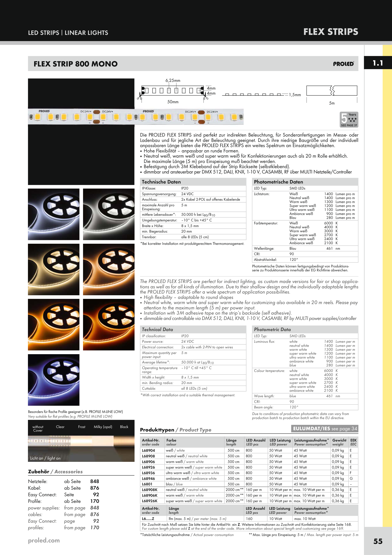Click the 5 Years warranty badge
This screenshot has width=392, height=555.
349,119
